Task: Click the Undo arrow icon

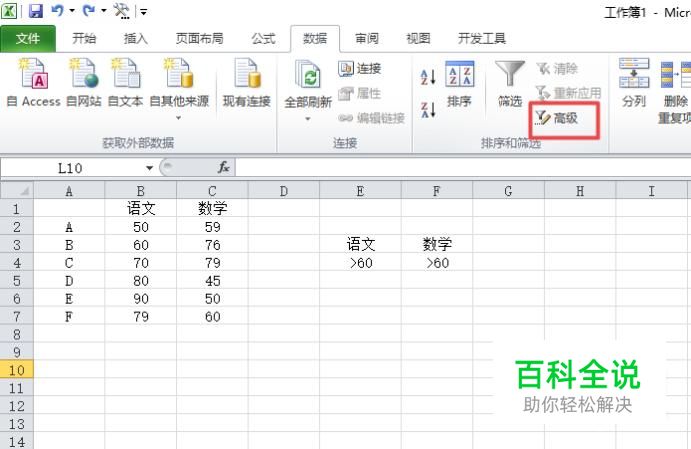Action: tap(57, 11)
